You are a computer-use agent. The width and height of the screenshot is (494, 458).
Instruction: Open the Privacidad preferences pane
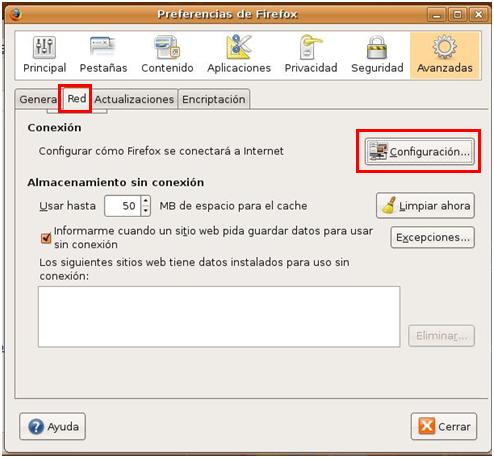coord(311,55)
